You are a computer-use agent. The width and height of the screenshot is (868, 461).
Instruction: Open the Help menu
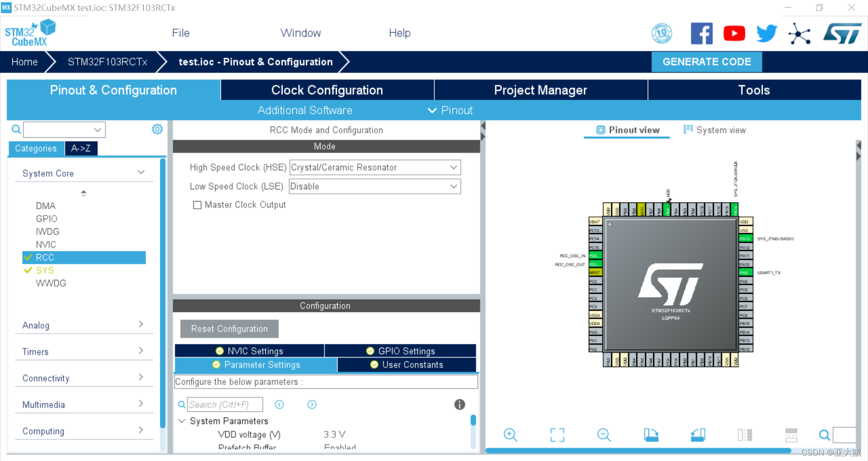click(400, 33)
